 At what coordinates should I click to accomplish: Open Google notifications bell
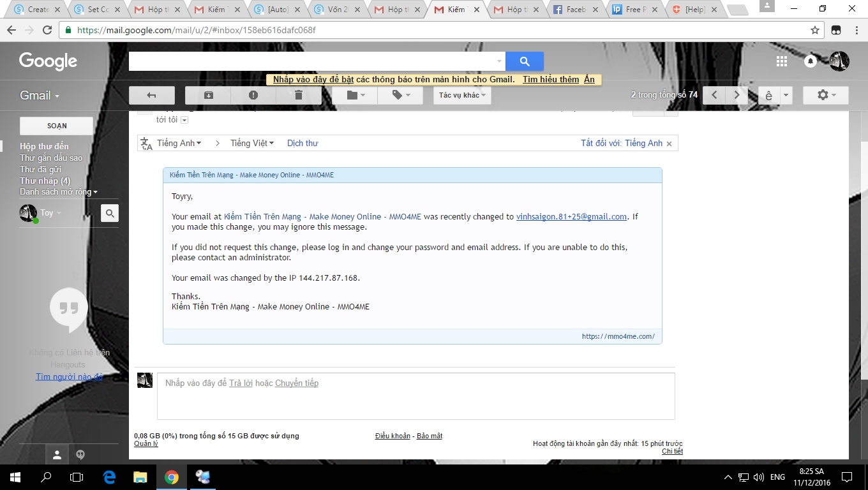point(811,61)
